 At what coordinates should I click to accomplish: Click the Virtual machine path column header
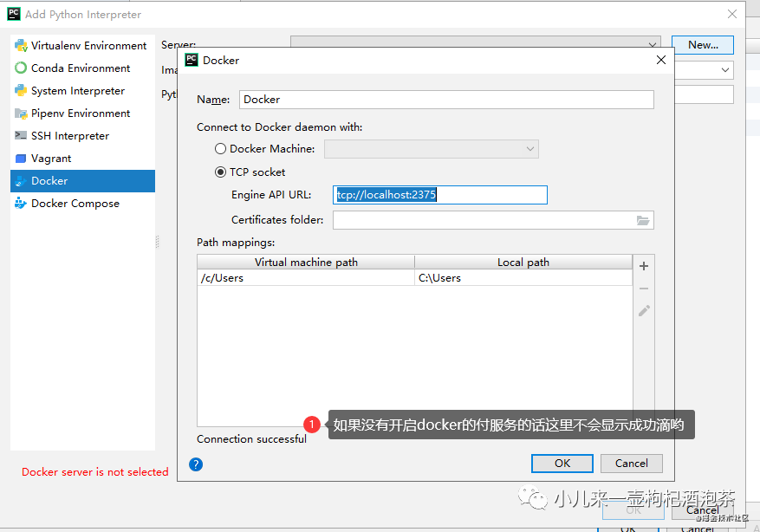(306, 263)
